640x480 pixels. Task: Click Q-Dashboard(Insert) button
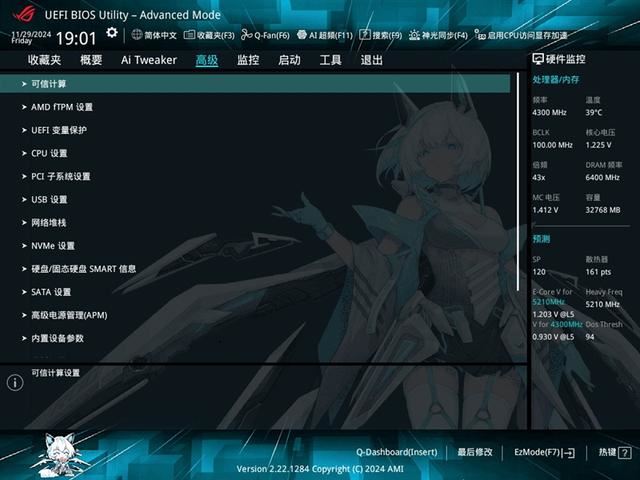point(396,452)
